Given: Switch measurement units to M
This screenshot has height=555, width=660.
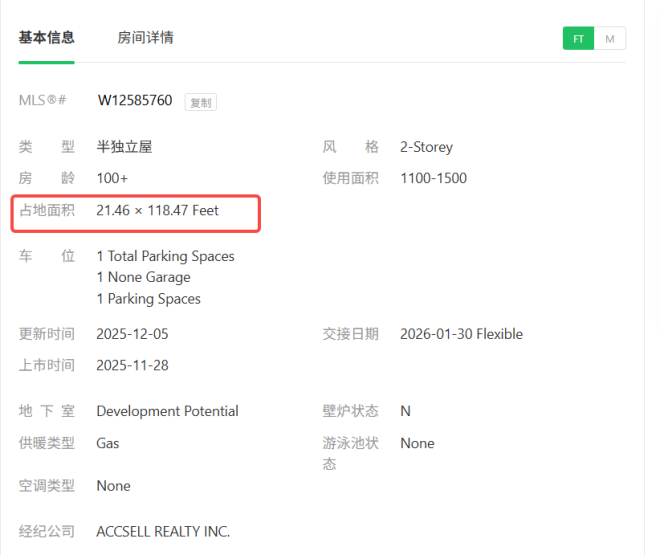Looking at the screenshot, I should (x=610, y=39).
